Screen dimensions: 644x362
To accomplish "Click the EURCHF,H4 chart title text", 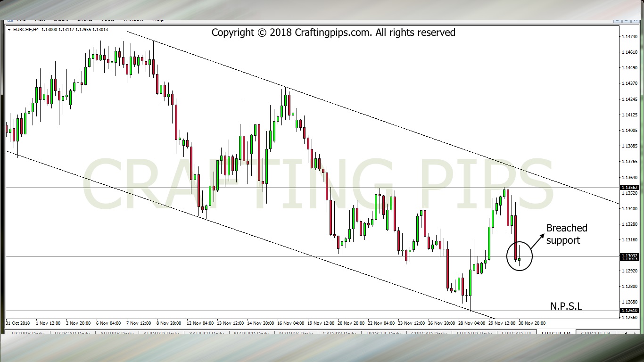I will tap(25, 30).
